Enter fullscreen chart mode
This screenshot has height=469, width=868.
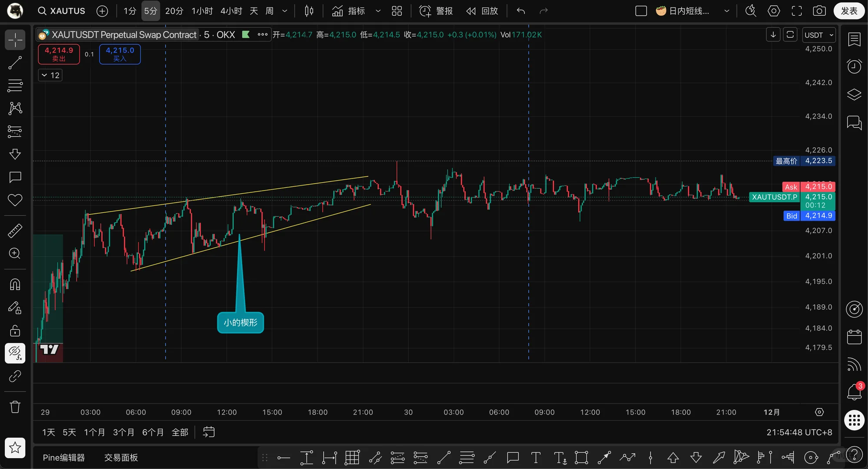[796, 11]
